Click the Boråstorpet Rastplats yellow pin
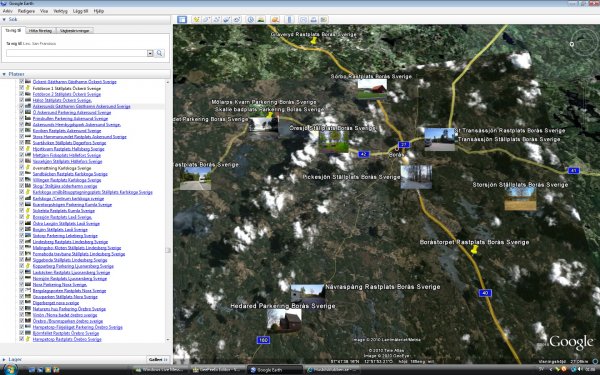Image resolution: width=600 pixels, height=375 pixels. tap(474, 249)
